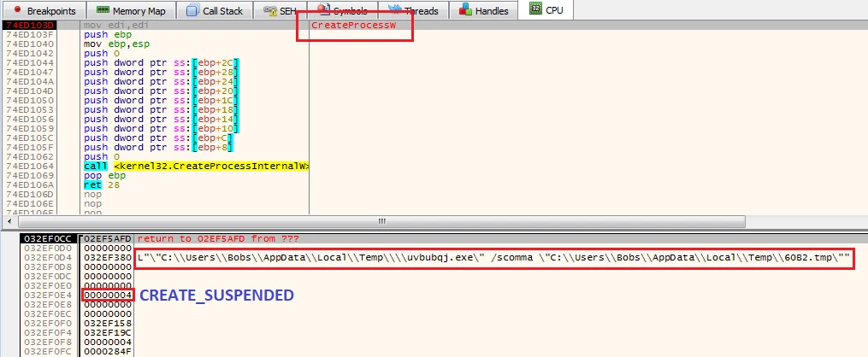Select the 00000004 value at 032EF0F8
Screen dimensions: 868x357
click(x=106, y=342)
